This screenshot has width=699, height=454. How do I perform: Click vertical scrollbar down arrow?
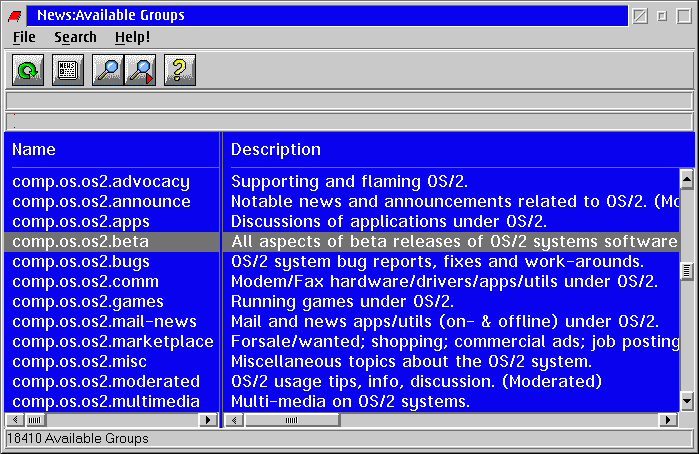click(x=687, y=401)
